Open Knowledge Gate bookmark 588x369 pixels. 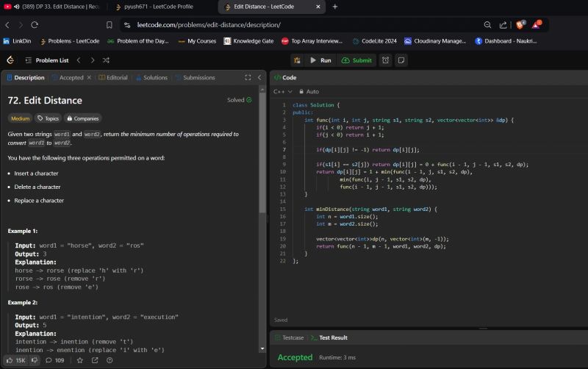point(248,41)
